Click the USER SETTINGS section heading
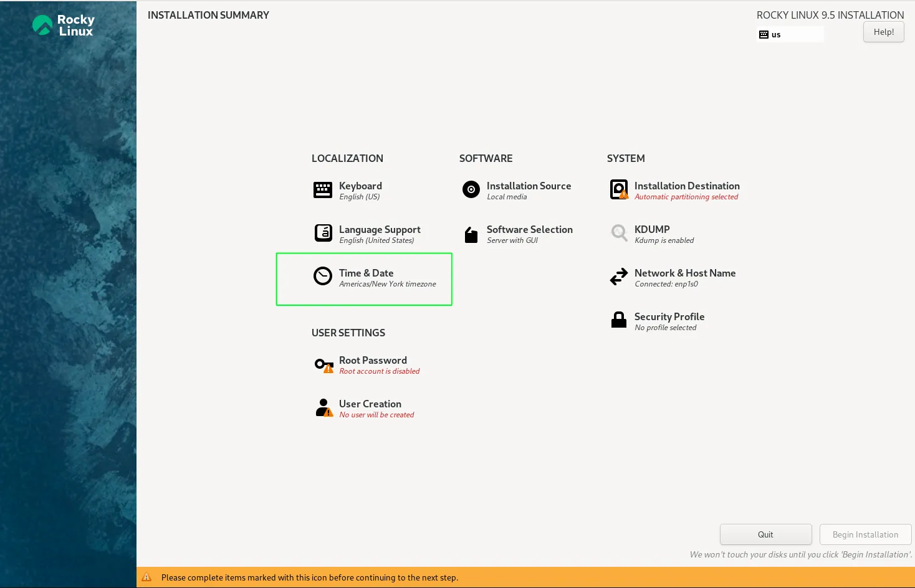The image size is (915, 588). (348, 333)
